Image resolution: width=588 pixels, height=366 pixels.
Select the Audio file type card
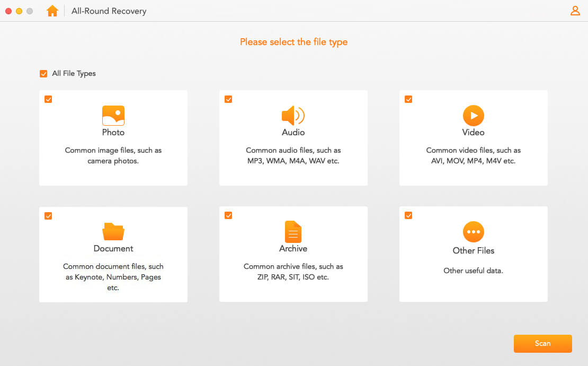click(x=293, y=138)
